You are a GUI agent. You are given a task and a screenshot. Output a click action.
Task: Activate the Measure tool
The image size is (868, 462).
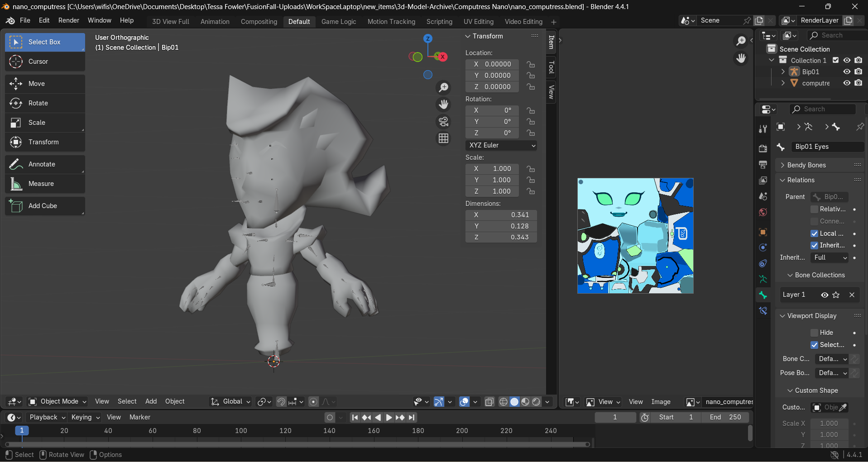(45, 184)
